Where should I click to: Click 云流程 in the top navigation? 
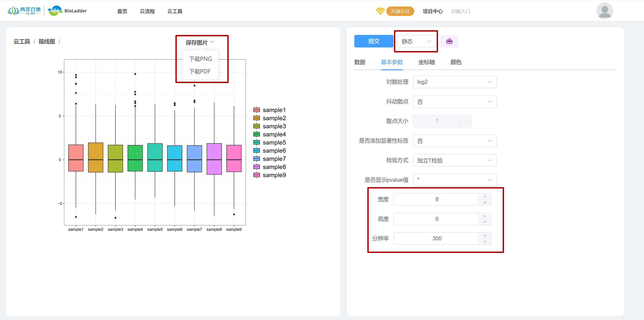[x=147, y=11]
